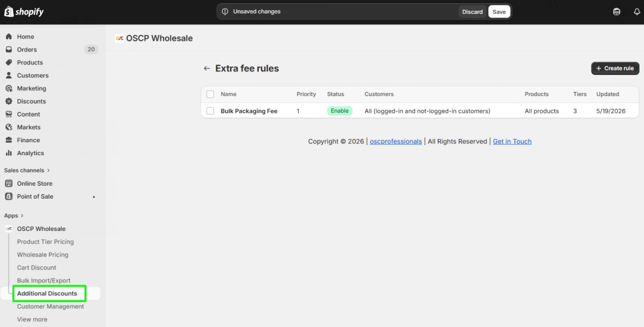Click the unsaved changes warning icon

click(225, 11)
